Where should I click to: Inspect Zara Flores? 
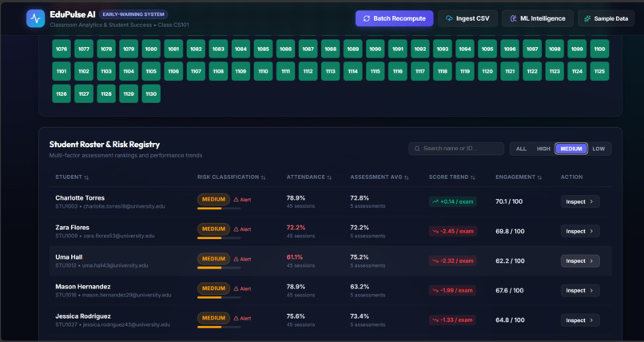pos(580,231)
